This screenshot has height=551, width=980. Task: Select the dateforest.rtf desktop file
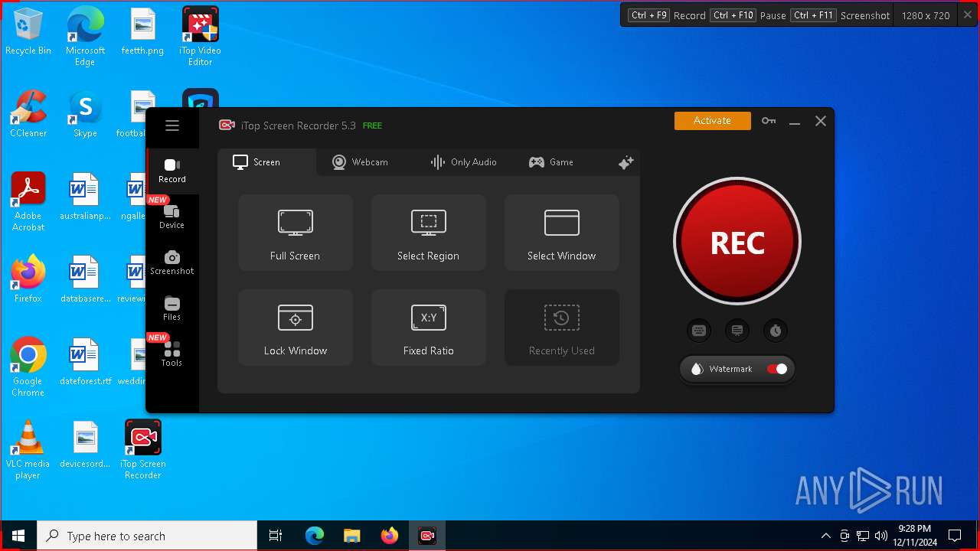pos(85,363)
